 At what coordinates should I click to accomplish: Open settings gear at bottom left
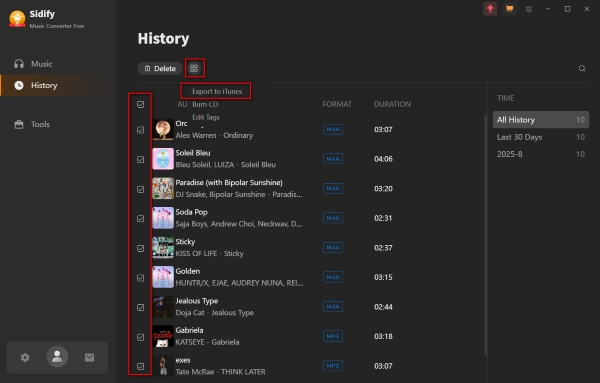tap(25, 357)
